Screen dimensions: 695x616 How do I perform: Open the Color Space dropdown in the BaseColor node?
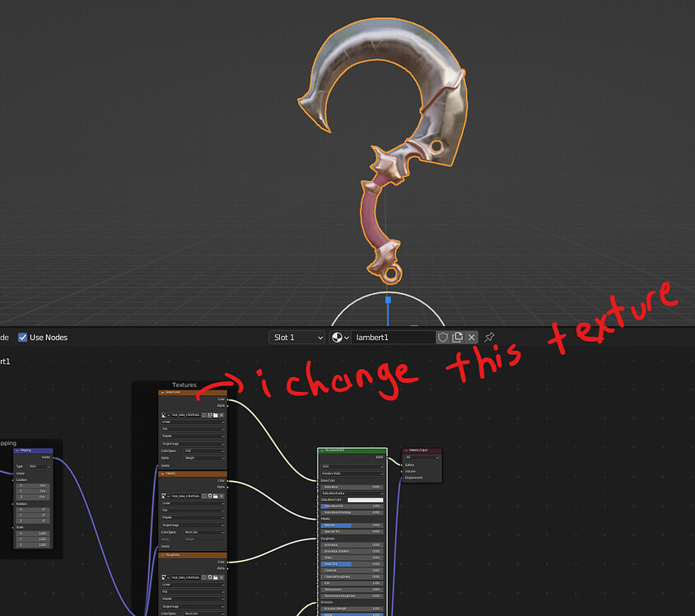coord(204,450)
